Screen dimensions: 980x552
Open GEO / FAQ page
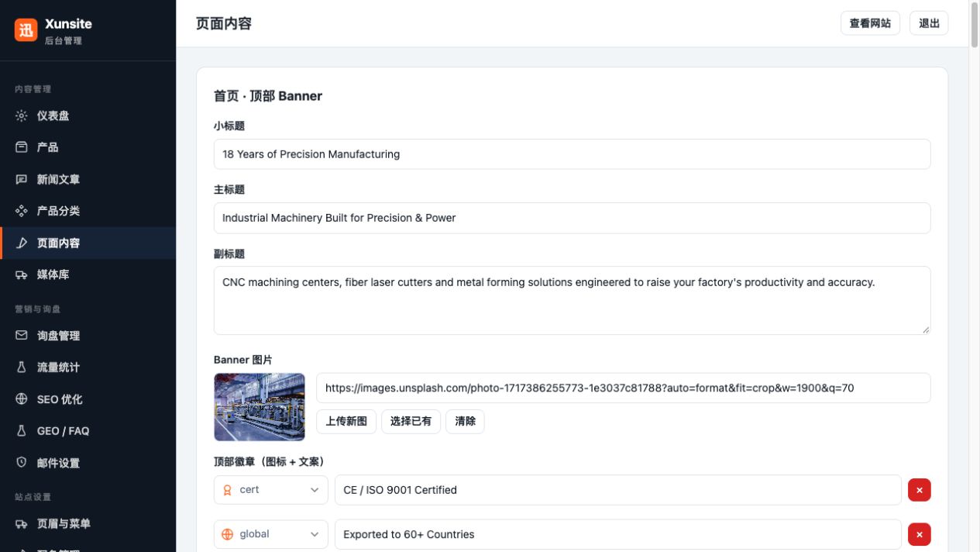[88, 431]
